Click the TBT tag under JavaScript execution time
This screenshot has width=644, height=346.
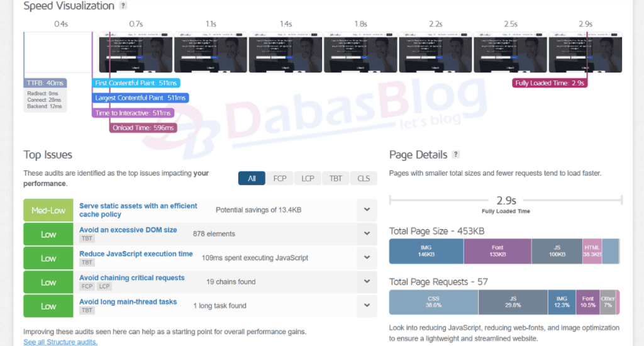[x=87, y=262]
